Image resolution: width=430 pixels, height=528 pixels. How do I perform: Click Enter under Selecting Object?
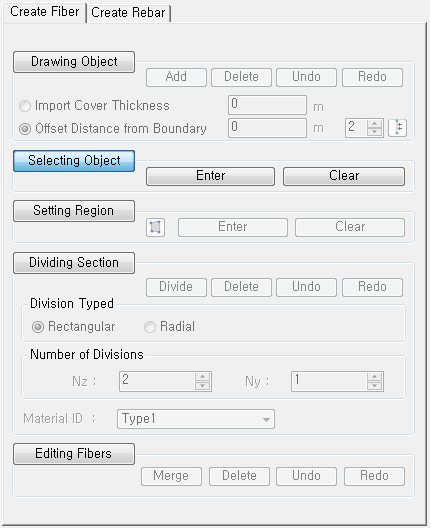pyautogui.click(x=210, y=176)
